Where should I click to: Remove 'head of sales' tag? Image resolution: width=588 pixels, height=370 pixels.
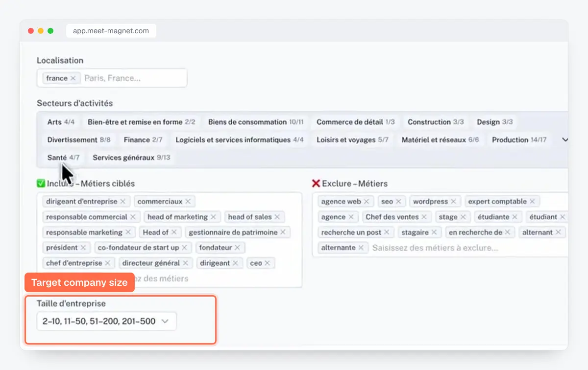click(x=277, y=217)
